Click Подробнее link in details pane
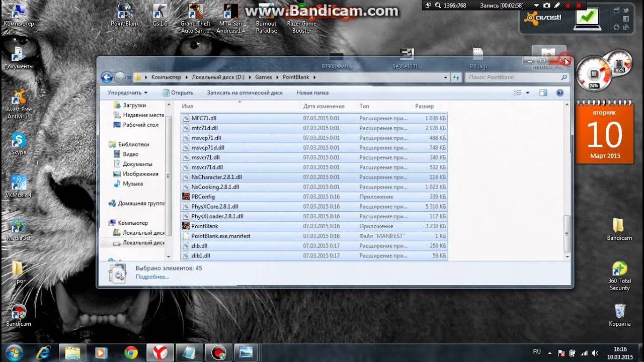 click(152, 277)
